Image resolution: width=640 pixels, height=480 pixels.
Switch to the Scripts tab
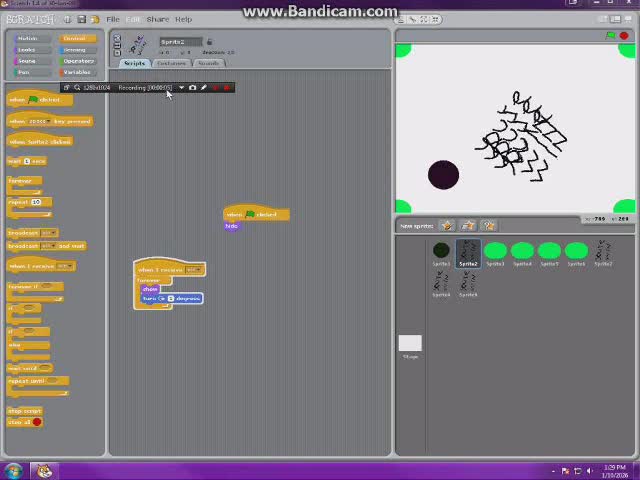click(135, 63)
